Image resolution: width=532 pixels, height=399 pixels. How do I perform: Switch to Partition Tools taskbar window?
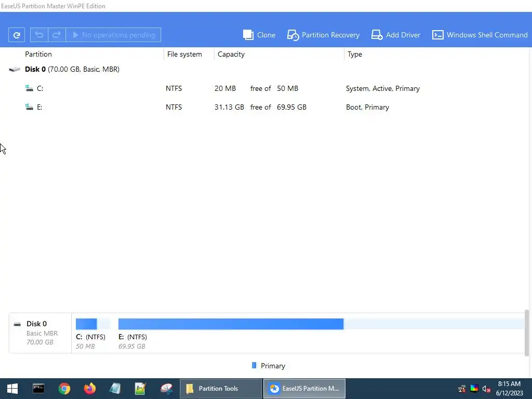pos(220,389)
